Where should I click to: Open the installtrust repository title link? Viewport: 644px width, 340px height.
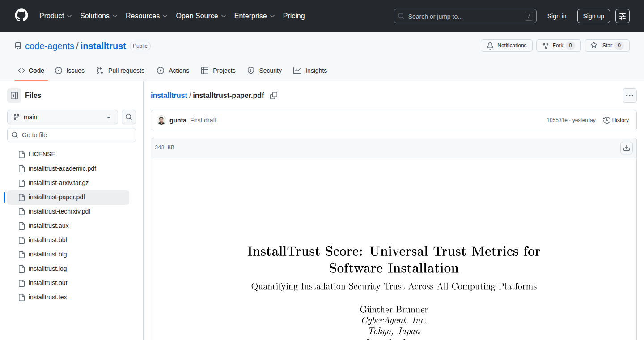(103, 46)
